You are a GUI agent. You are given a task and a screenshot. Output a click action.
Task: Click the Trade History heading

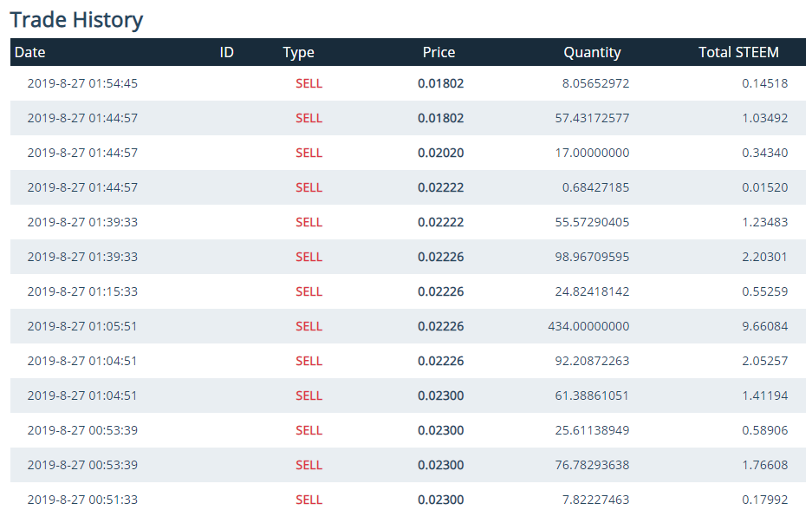pyautogui.click(x=76, y=20)
